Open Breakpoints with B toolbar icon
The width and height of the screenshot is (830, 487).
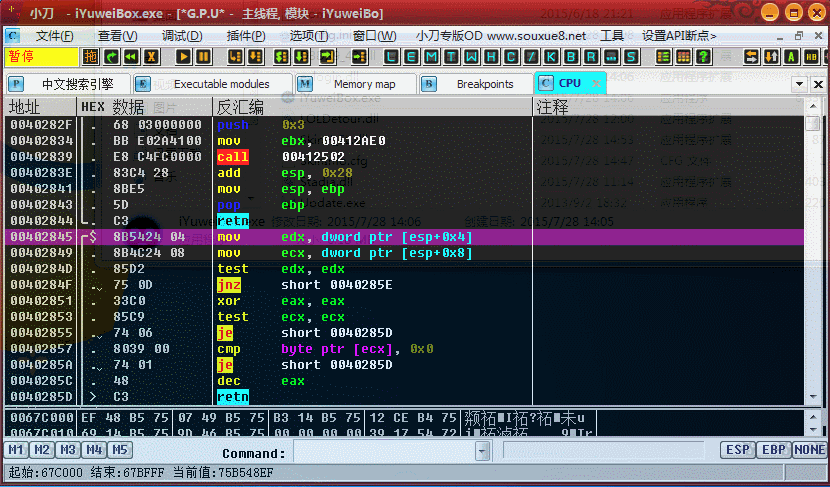[x=571, y=57]
